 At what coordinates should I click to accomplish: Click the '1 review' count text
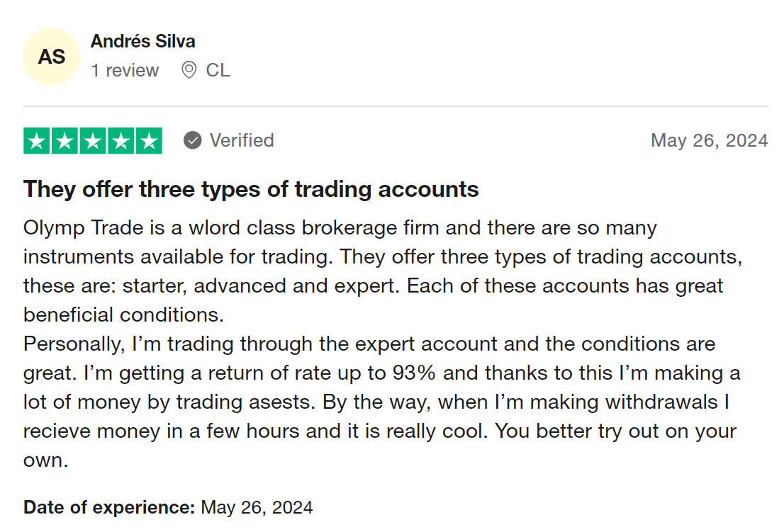125,70
